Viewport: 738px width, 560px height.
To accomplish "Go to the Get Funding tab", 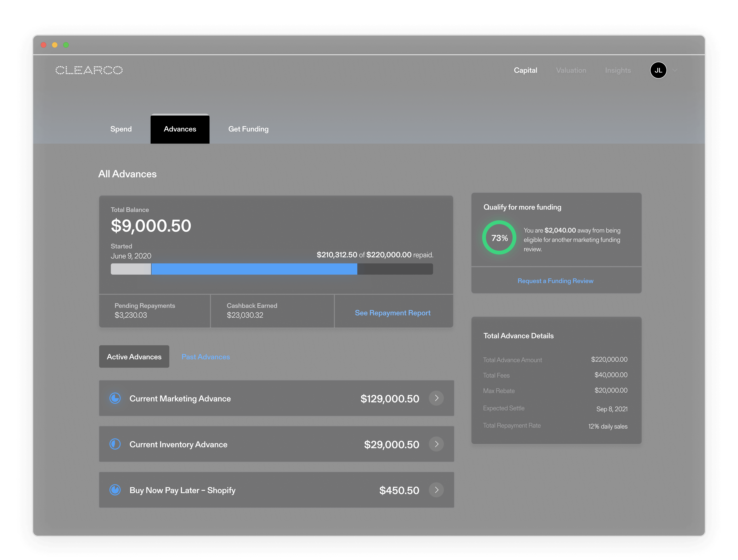I will 248,129.
